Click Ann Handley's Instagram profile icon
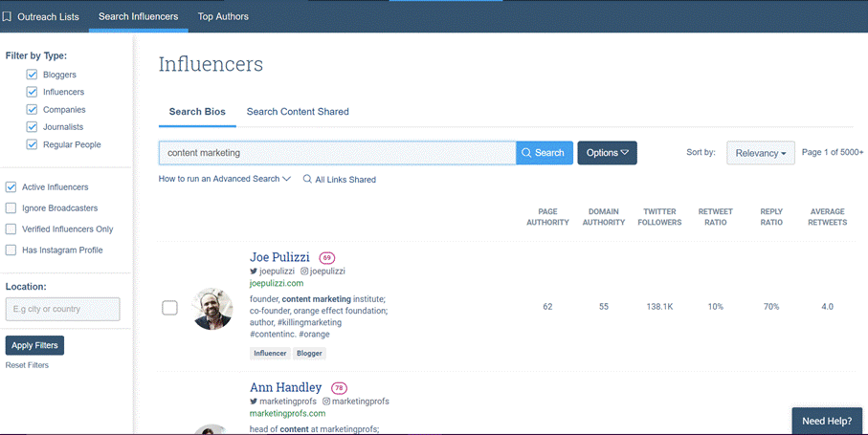 pos(326,402)
